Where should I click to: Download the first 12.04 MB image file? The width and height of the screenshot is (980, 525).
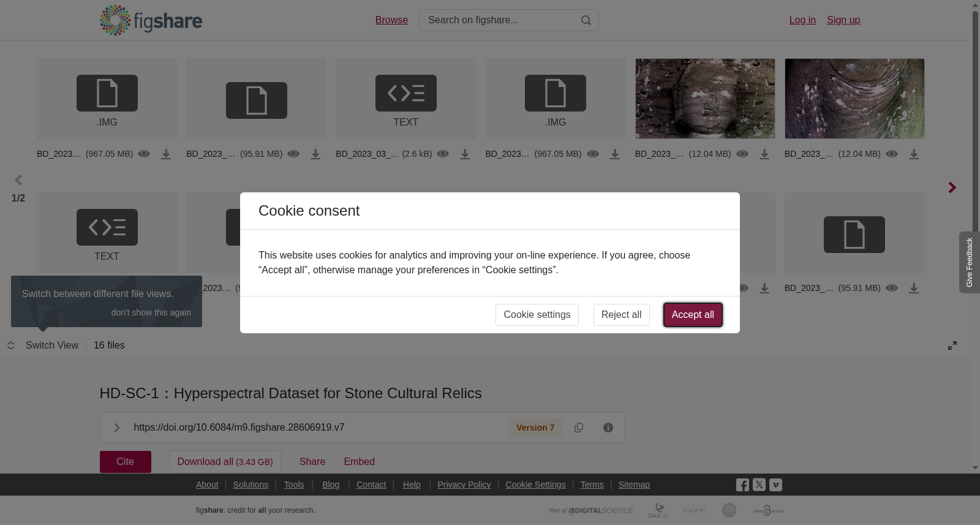[764, 154]
